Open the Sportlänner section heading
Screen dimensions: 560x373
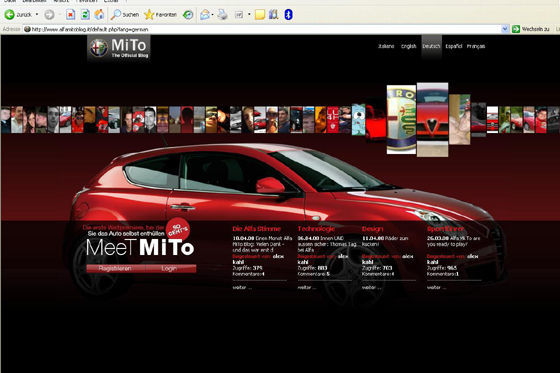pyautogui.click(x=445, y=229)
